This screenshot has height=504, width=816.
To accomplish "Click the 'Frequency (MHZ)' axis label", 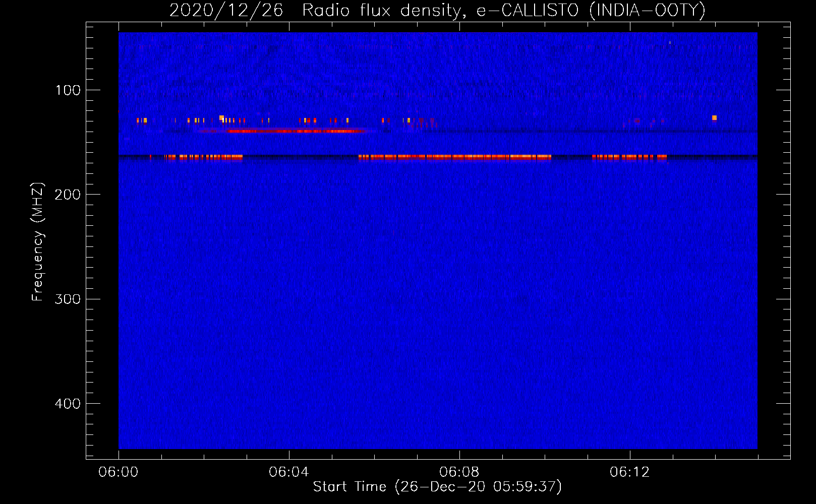I will point(38,241).
